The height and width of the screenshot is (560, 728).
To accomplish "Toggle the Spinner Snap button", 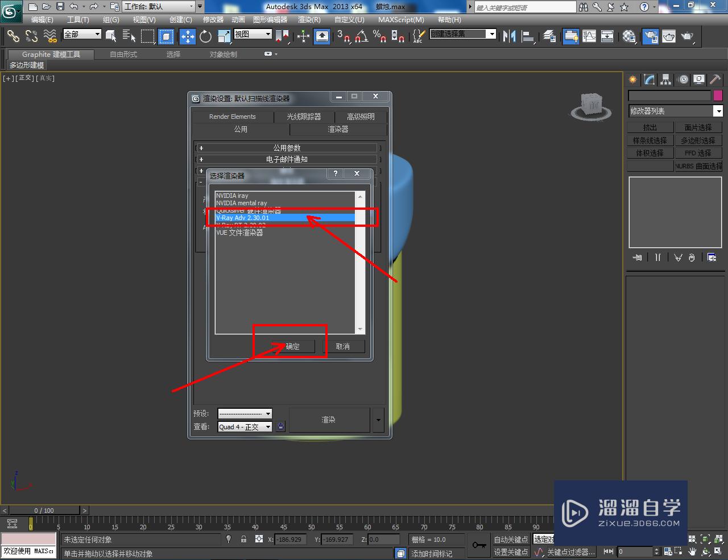I will click(x=398, y=36).
